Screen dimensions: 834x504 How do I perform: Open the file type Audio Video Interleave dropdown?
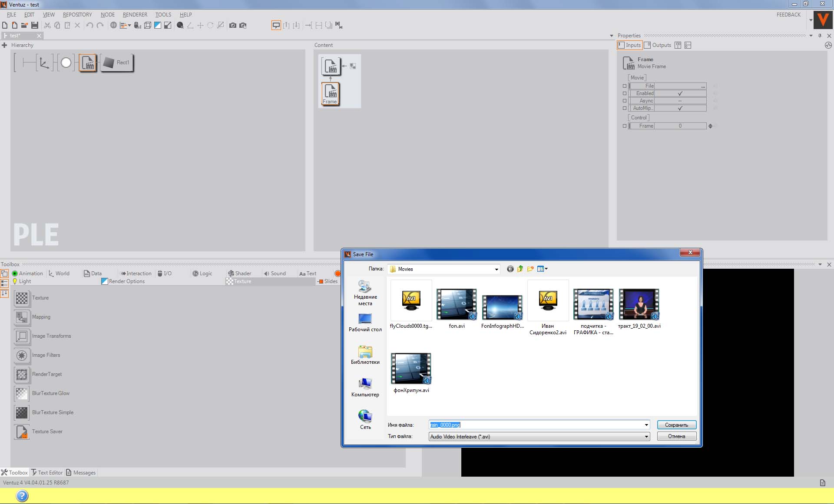pos(646,437)
